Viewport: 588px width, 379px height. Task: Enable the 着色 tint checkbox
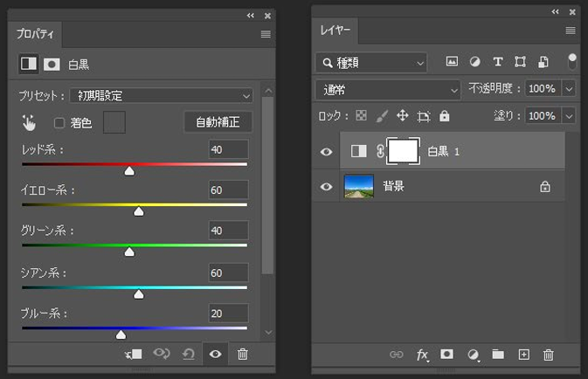[x=59, y=123]
